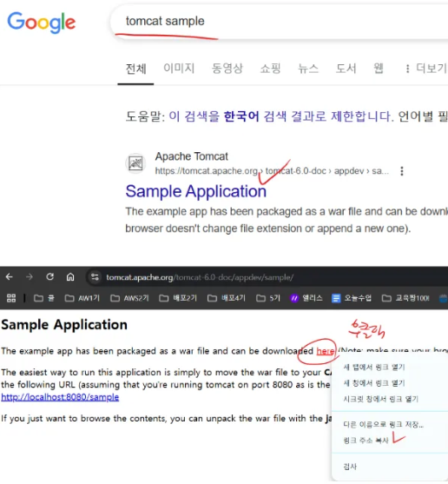Choose 시크릿 창에서 링크 열기 in context menu
The image size is (448, 484).
tap(381, 399)
